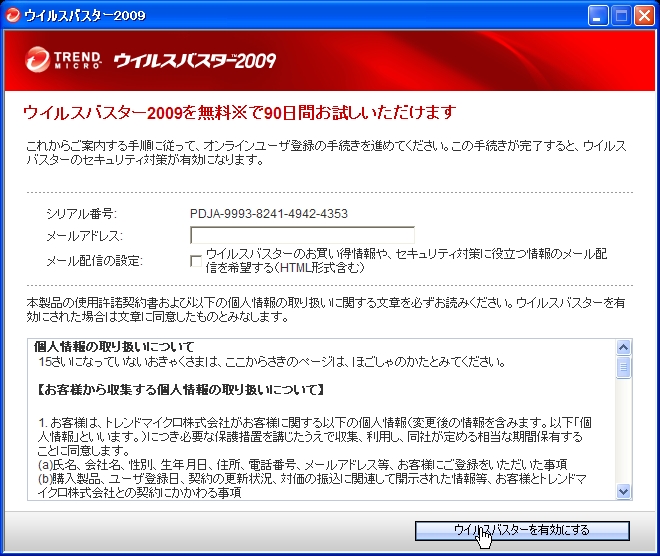This screenshot has height=556, width=660.
Task: Click the ウイルスバスターを有効にする button
Action: click(x=522, y=530)
